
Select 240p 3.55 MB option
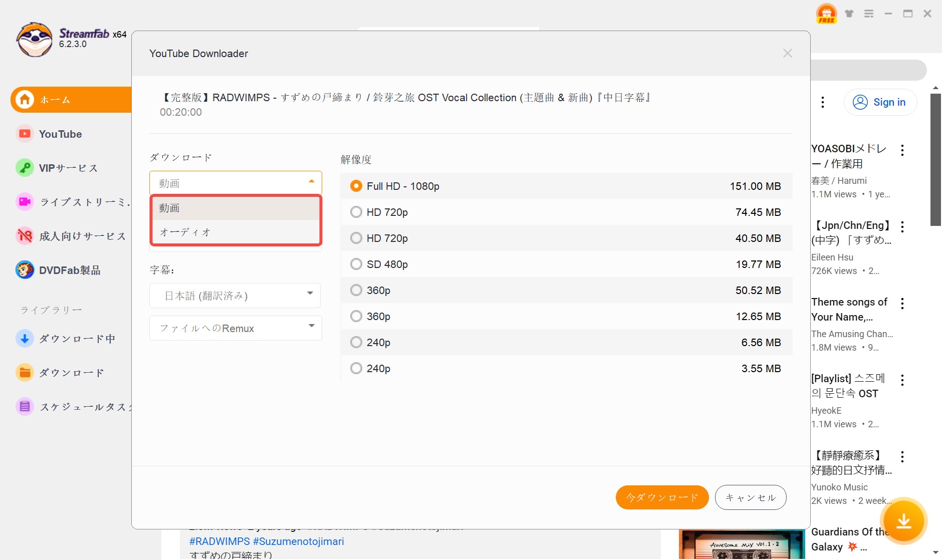tap(566, 368)
